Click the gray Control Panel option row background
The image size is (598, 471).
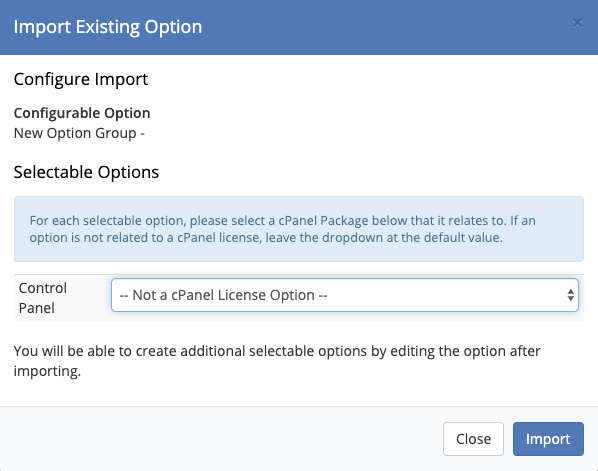pos(299,298)
